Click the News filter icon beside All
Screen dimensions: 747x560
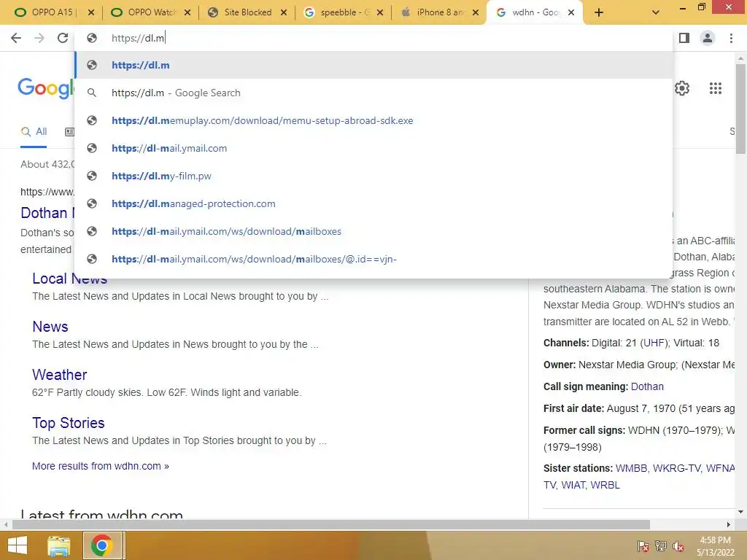(69, 132)
